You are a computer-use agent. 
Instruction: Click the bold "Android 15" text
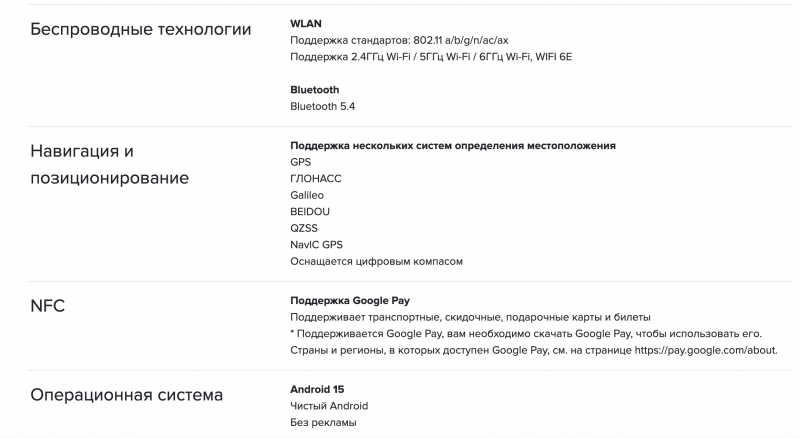317,388
